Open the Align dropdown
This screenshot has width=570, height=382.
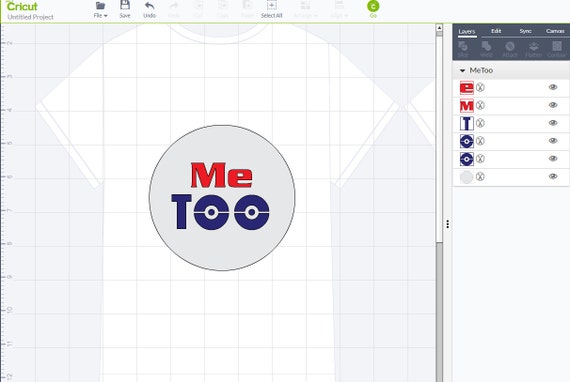click(339, 9)
